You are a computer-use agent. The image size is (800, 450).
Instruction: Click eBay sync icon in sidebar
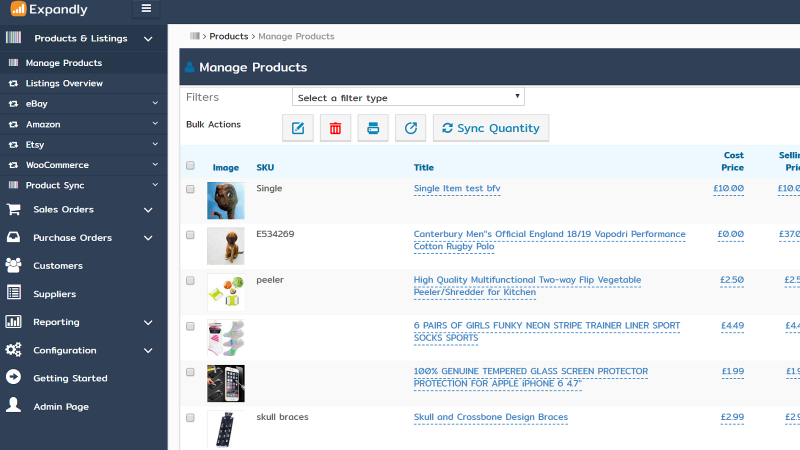coord(14,104)
